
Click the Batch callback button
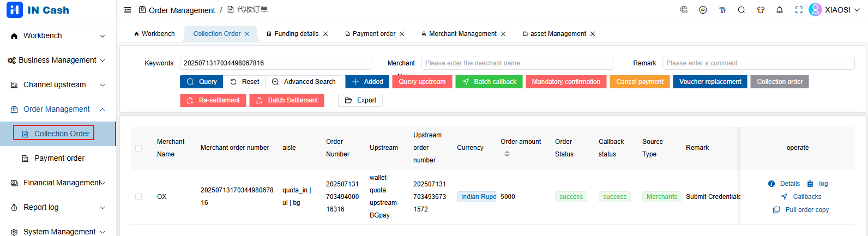[x=489, y=82]
